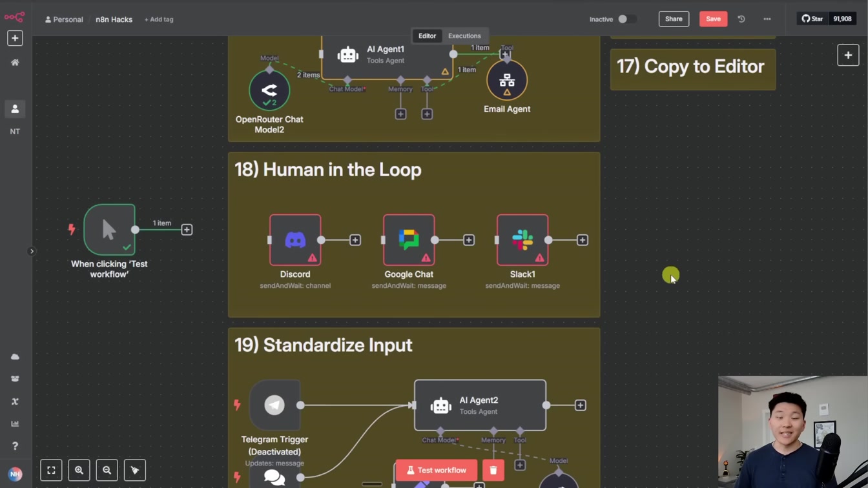The image size is (868, 488).
Task: Add Memory sub-node to AI Agent1
Action: point(400,114)
